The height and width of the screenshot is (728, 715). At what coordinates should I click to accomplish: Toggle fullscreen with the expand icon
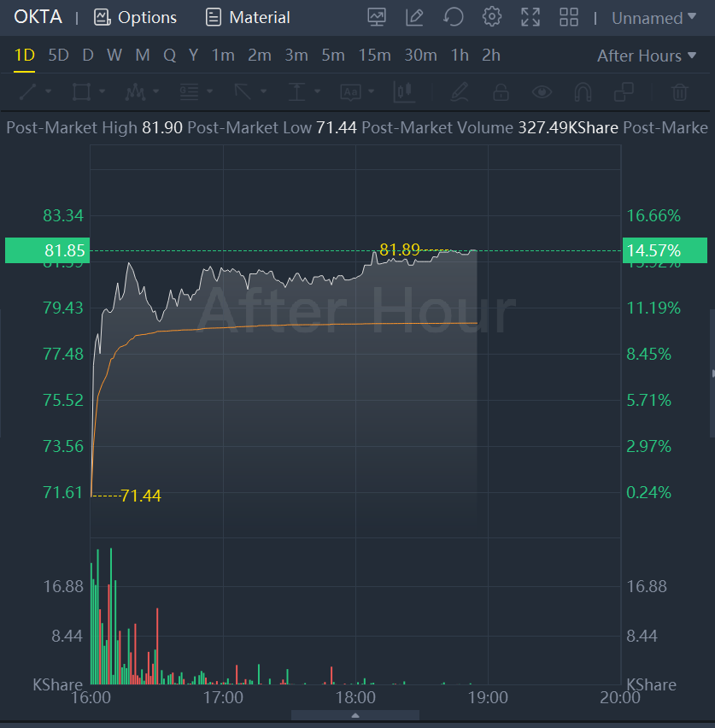tap(530, 17)
